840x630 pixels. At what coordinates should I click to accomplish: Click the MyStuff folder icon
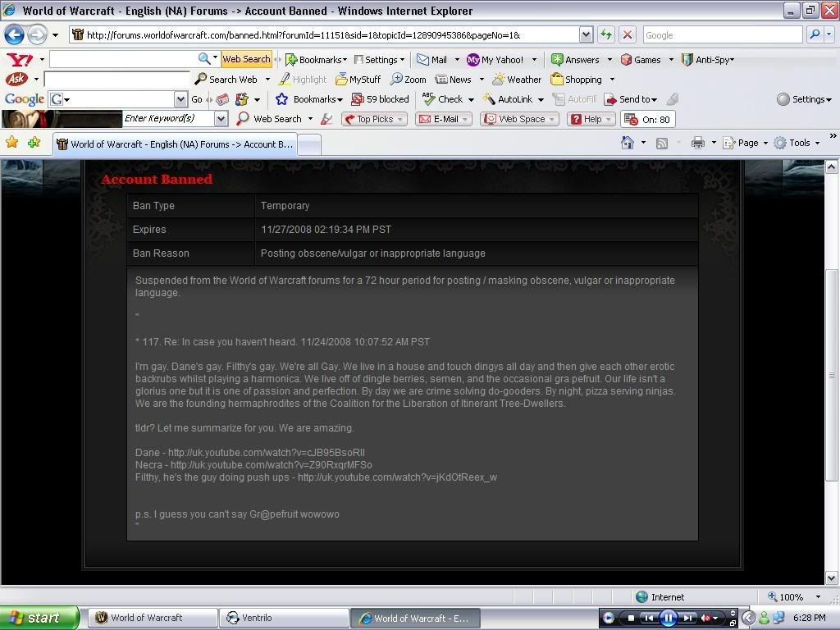[x=341, y=80]
